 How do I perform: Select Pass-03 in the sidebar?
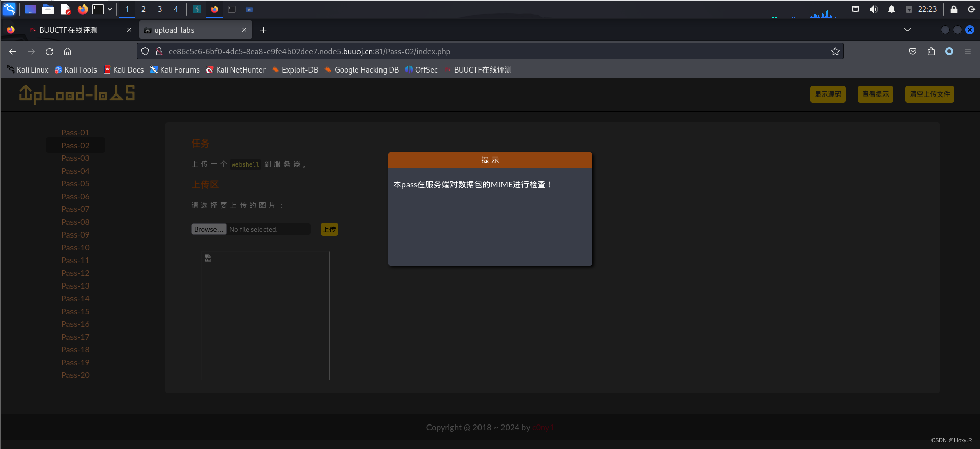pos(76,158)
